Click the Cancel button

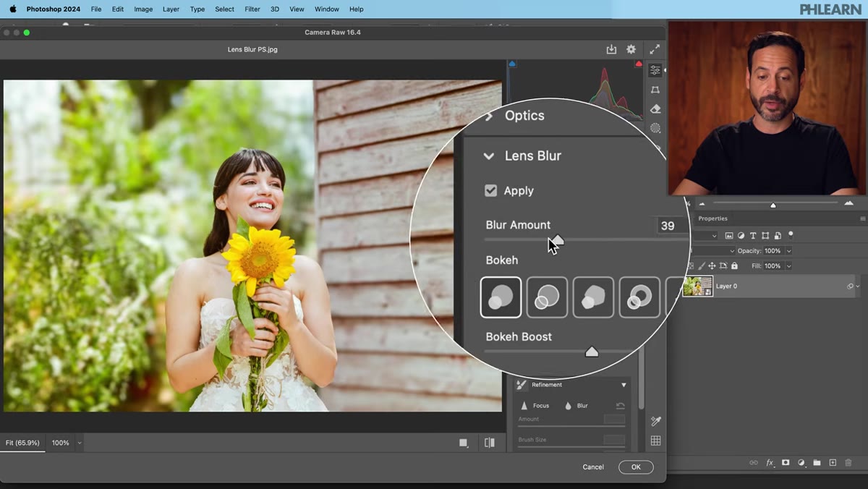pyautogui.click(x=593, y=467)
